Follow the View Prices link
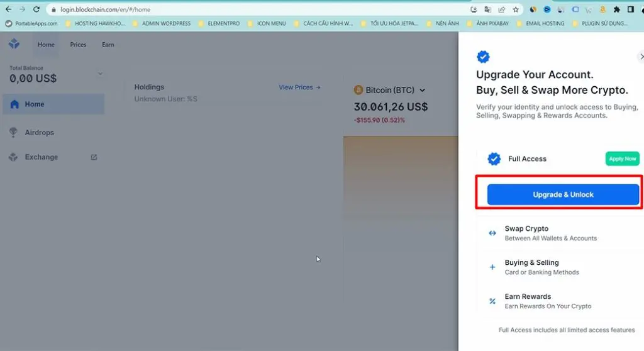Image resolution: width=644 pixels, height=351 pixels. tap(299, 87)
